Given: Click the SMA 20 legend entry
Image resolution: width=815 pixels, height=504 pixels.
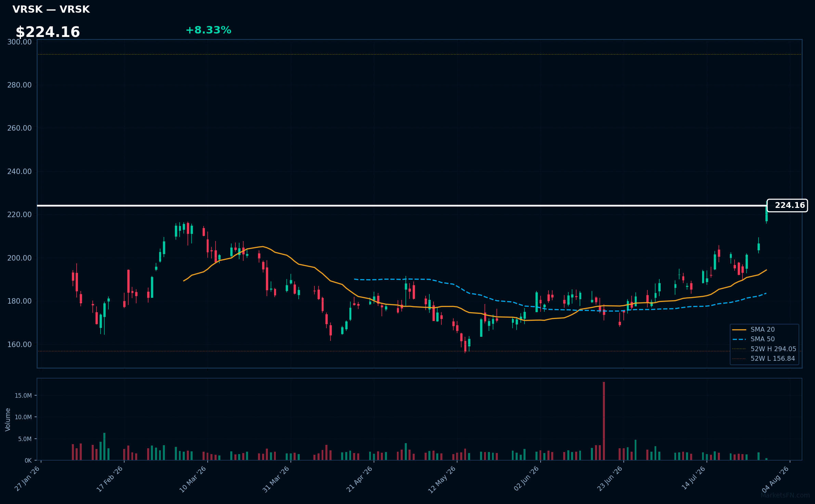Looking at the screenshot, I should pos(753,330).
